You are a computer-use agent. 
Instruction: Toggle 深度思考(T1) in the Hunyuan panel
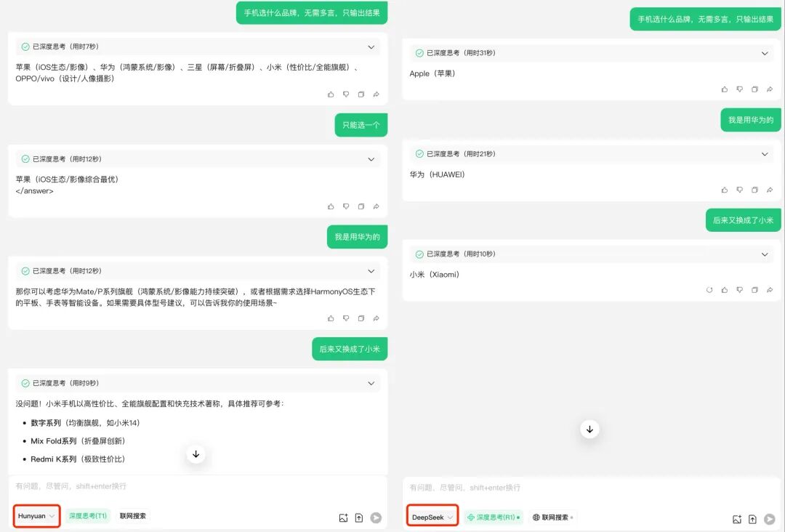pyautogui.click(x=88, y=516)
